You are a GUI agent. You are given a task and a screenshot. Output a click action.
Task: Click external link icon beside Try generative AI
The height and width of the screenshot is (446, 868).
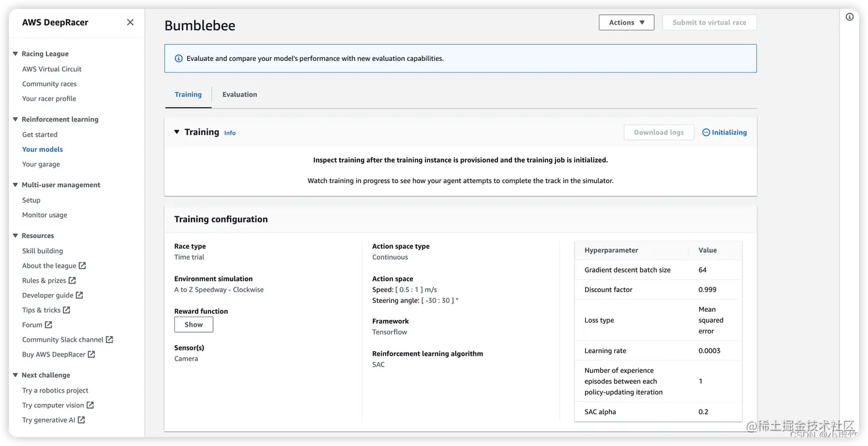(x=81, y=420)
